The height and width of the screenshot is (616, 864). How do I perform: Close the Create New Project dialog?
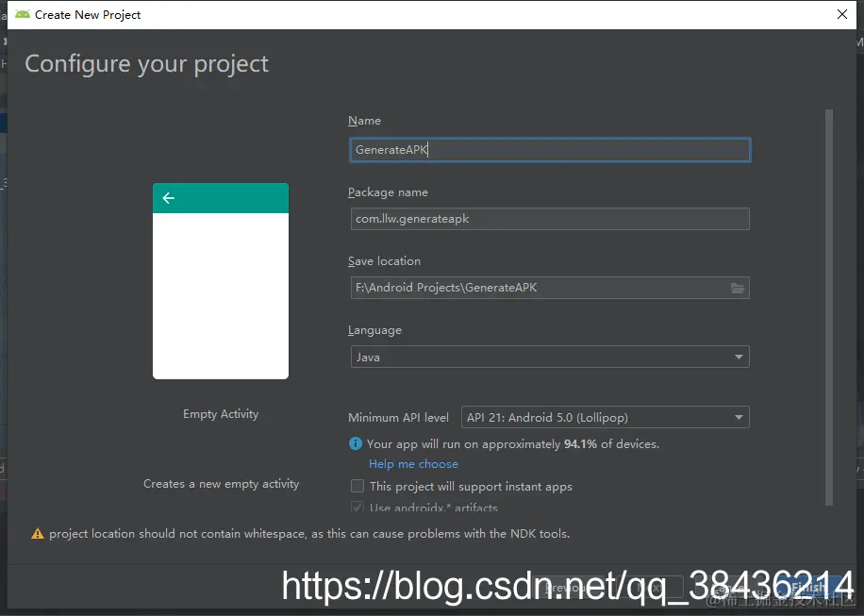pos(842,14)
